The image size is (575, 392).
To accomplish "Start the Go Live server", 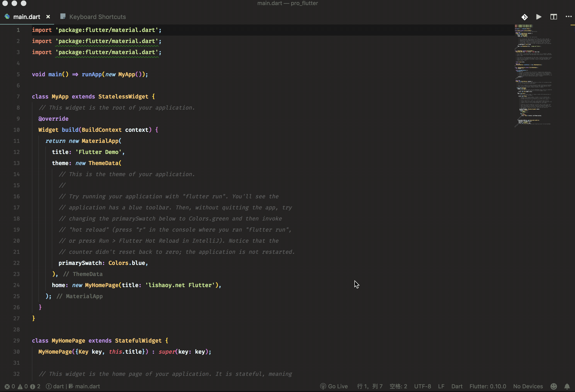I will click(x=334, y=386).
